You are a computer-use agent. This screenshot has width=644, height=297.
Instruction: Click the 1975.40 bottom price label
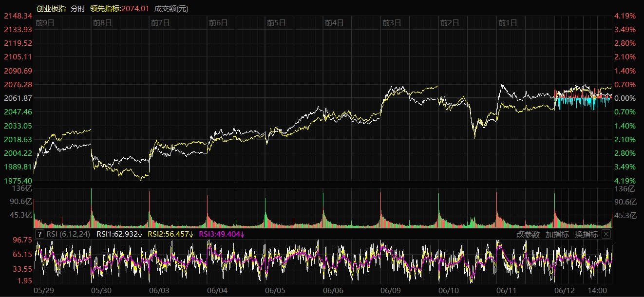(18, 181)
